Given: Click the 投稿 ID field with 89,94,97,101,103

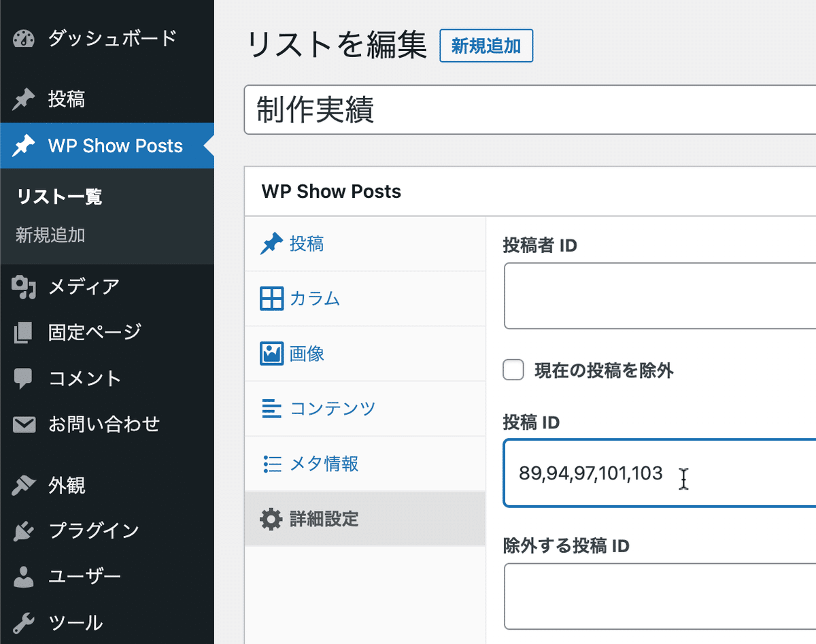Looking at the screenshot, I should coord(660,473).
